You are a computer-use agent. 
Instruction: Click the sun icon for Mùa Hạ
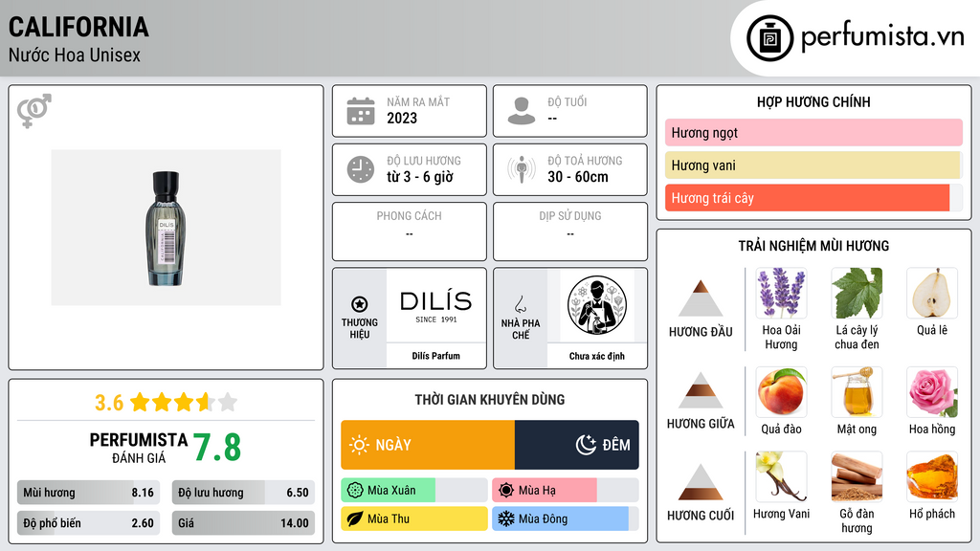(506, 491)
